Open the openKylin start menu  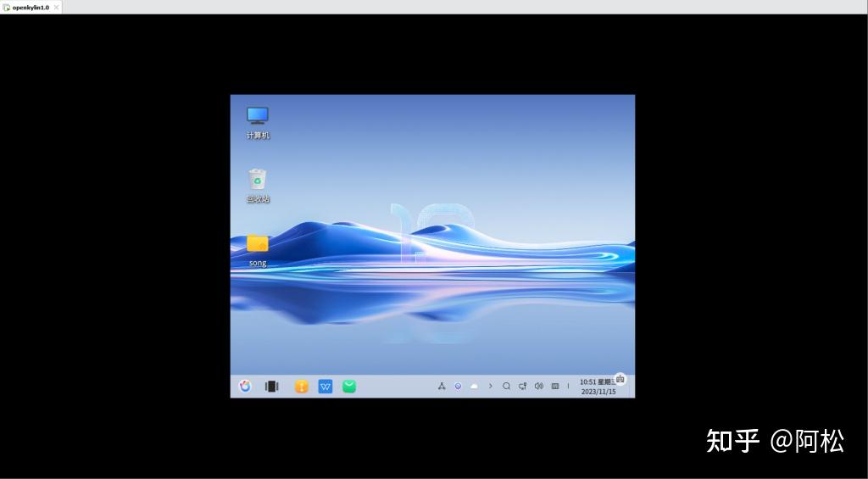[x=245, y=387]
